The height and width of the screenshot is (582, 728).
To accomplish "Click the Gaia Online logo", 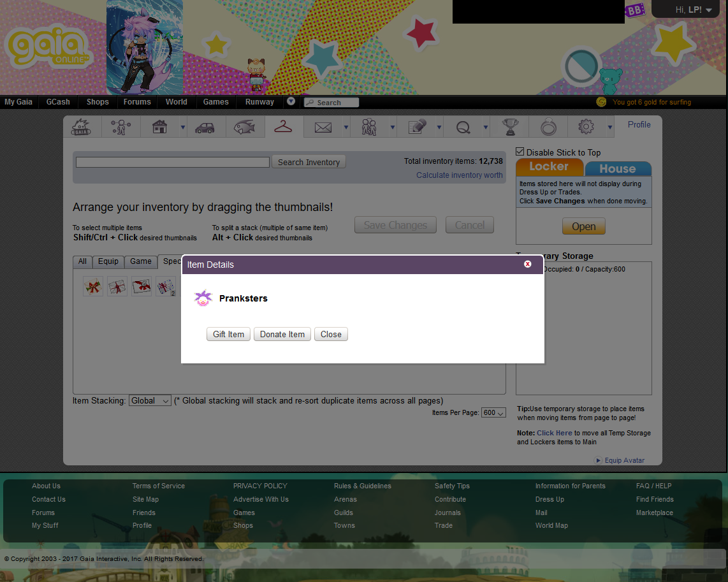I will (x=48, y=47).
